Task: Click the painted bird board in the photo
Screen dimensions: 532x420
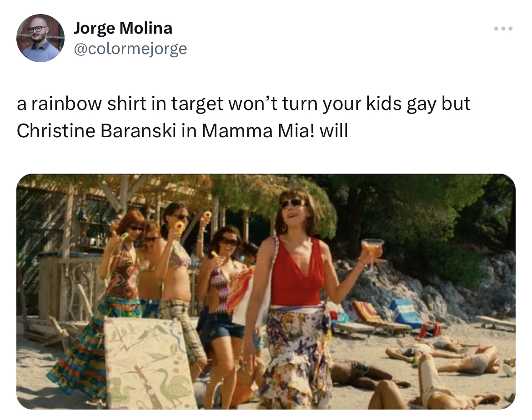Action: pyautogui.click(x=149, y=364)
